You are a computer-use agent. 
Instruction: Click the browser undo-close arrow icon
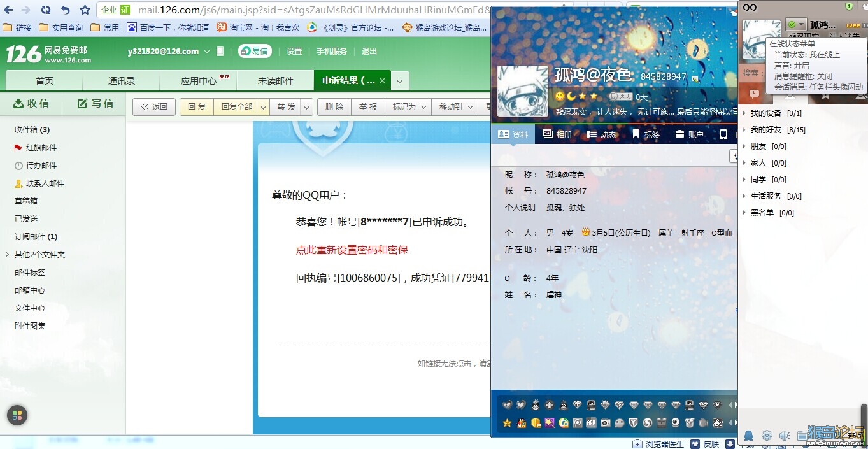coord(66,10)
